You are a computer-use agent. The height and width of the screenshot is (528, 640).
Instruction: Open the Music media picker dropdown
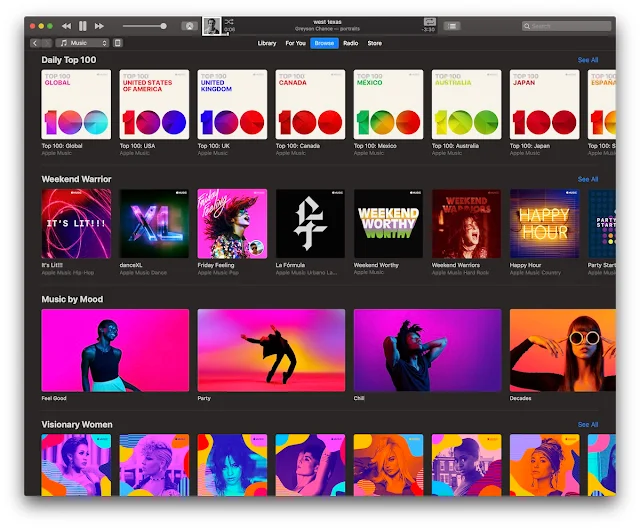pyautogui.click(x=82, y=43)
